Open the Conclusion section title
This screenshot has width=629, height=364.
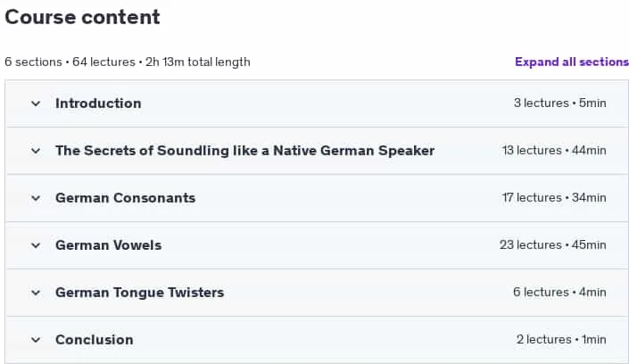coord(95,340)
